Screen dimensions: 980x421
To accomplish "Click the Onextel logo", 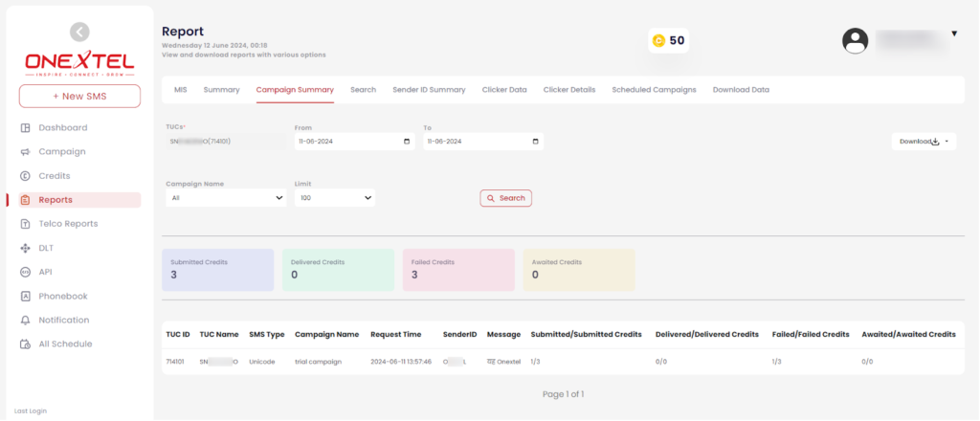I will [x=79, y=63].
